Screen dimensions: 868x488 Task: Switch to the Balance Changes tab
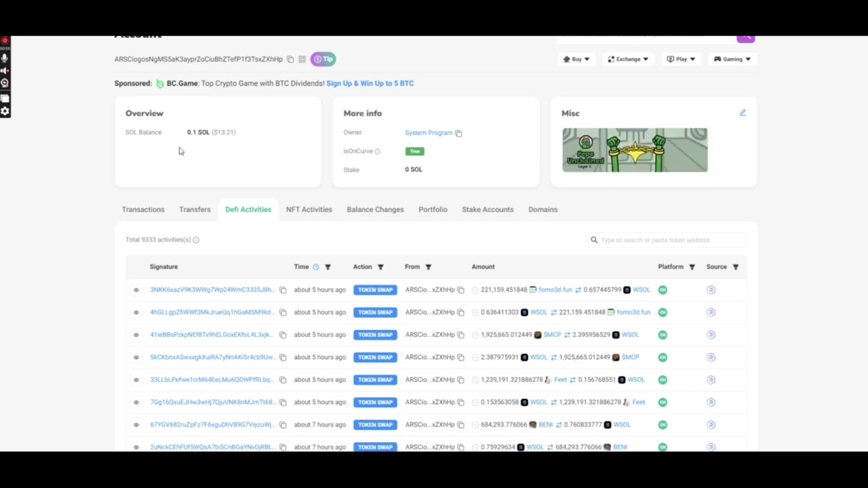375,209
